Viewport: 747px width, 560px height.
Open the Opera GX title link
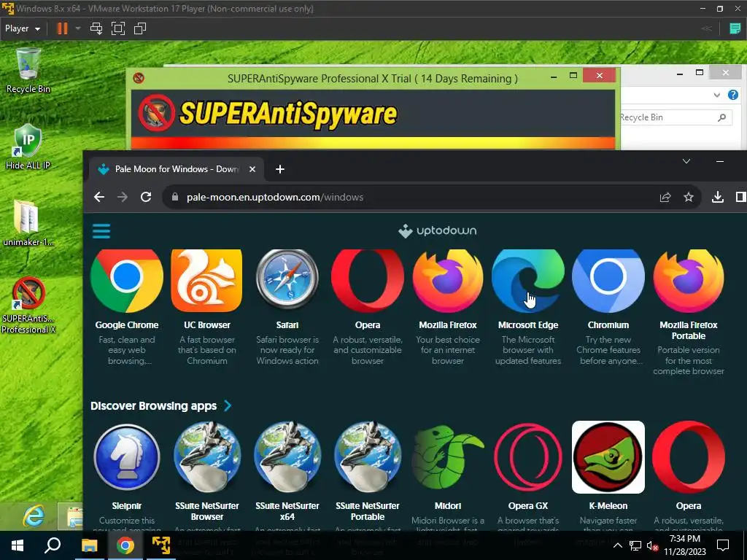pos(528,506)
